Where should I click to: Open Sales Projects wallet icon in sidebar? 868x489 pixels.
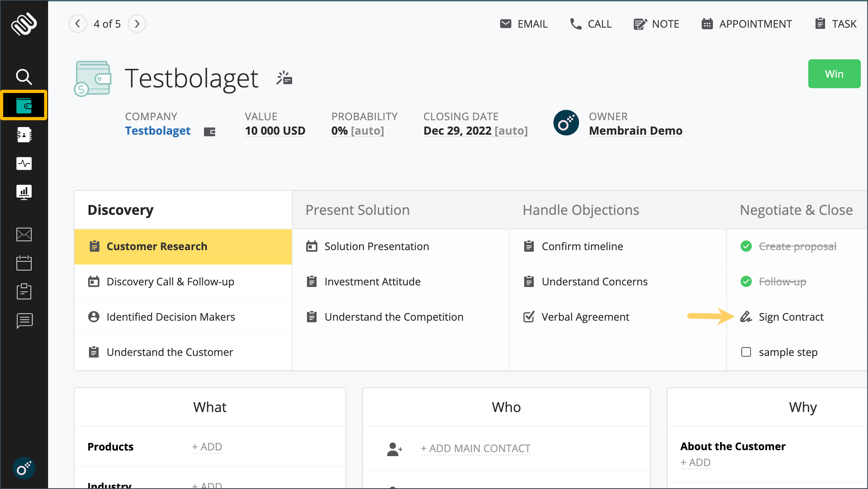point(24,105)
